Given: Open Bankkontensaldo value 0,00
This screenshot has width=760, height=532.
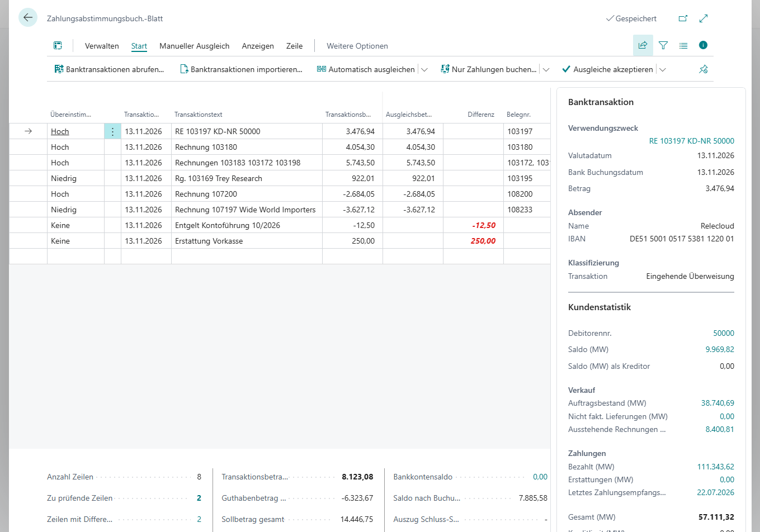Looking at the screenshot, I should click(x=540, y=477).
